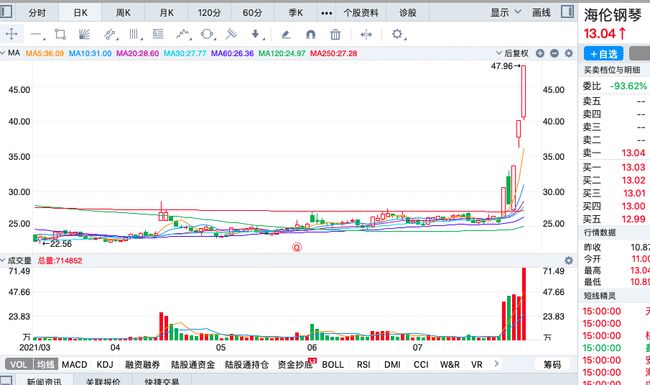Screen dimensions: 650x385
Task: Select the fan lines drawing tool
Action: pos(84,34)
